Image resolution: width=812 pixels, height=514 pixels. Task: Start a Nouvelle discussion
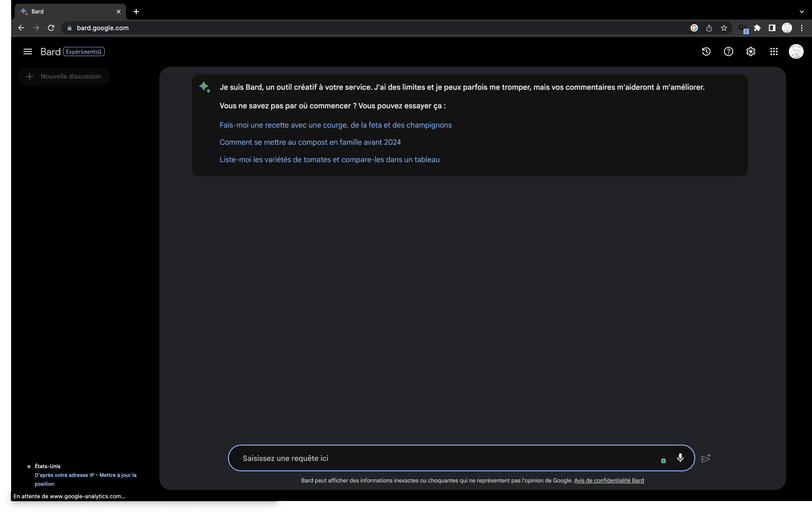pos(64,77)
